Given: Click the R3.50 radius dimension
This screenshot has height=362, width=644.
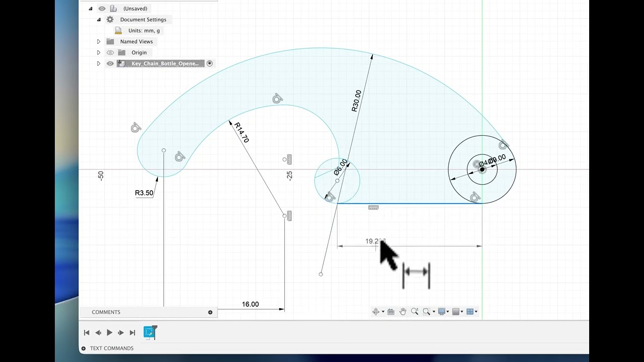Looking at the screenshot, I should [x=144, y=193].
